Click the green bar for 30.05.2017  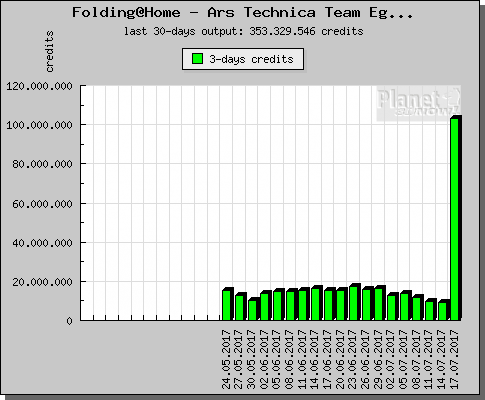(252, 310)
